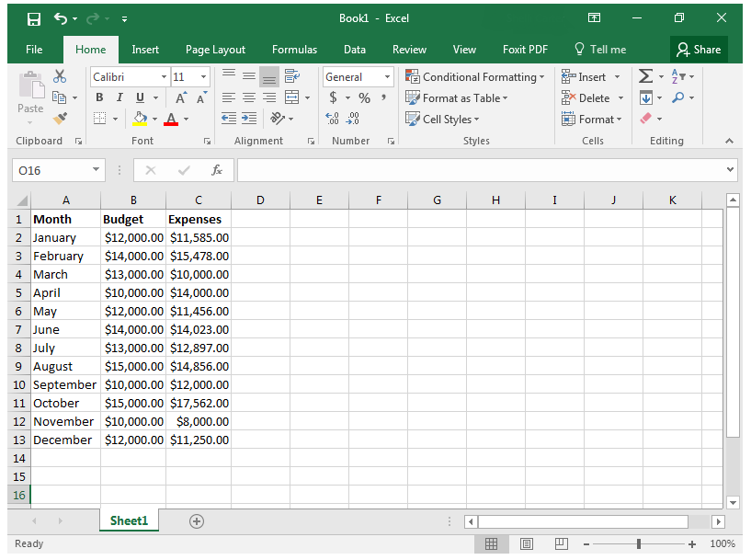Click the Cut scissors icon
Image resolution: width=751 pixels, height=560 pixels.
pos(61,77)
